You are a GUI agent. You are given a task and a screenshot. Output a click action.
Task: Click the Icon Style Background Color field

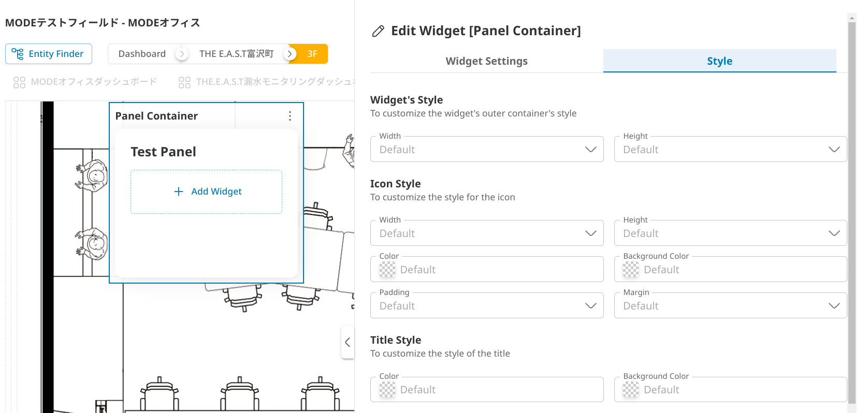(730, 270)
